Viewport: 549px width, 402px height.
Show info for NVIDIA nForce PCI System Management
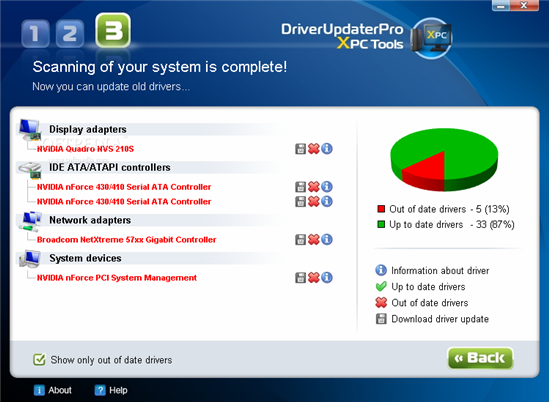[327, 277]
